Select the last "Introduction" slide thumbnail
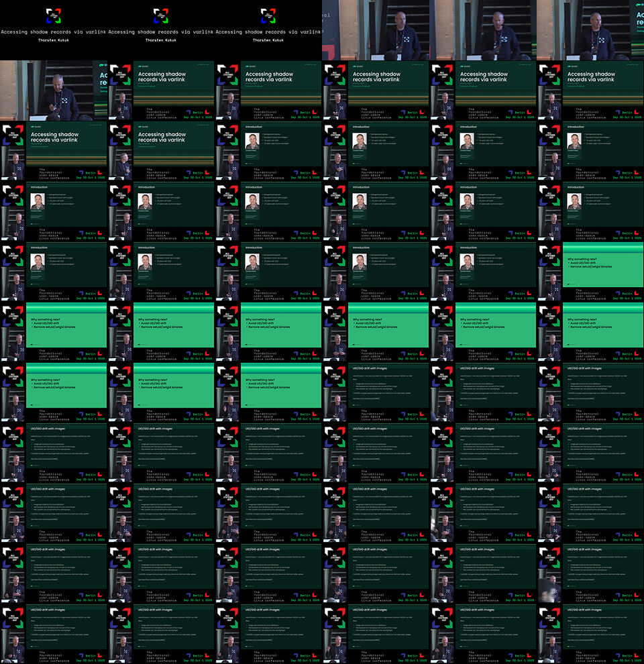 (x=483, y=272)
